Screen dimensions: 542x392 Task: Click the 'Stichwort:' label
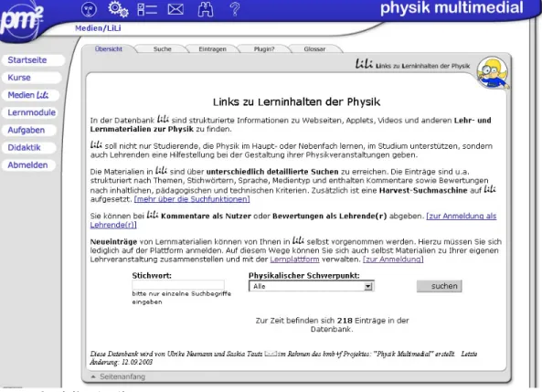pos(152,276)
